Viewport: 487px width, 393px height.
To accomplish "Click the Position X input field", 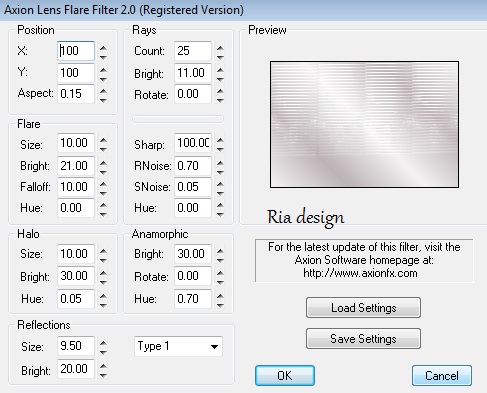I will click(x=76, y=51).
